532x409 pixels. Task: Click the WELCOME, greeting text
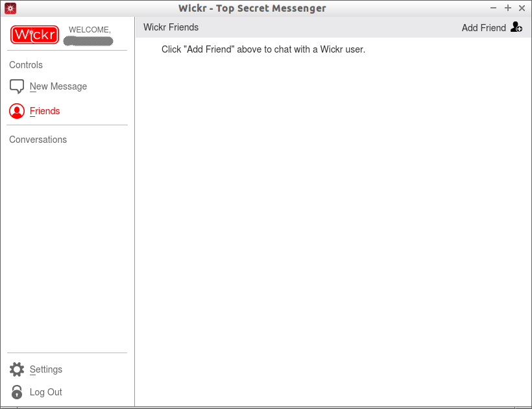[x=90, y=30]
